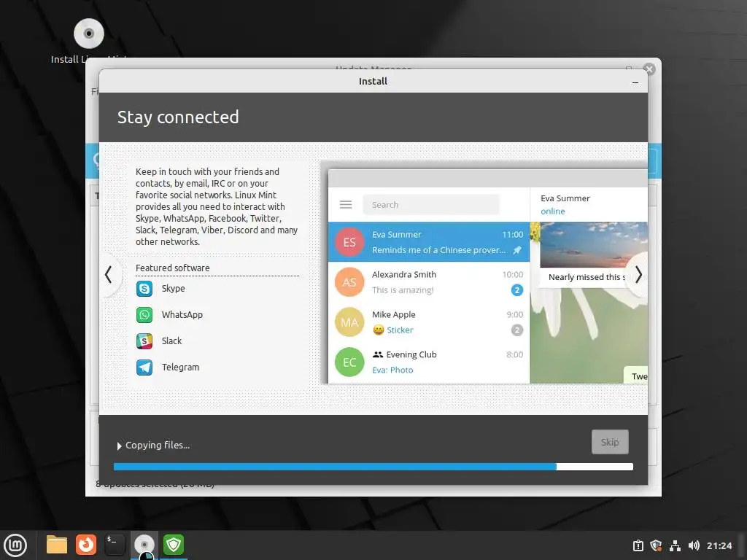Click the update shield tray icon

click(x=656, y=545)
